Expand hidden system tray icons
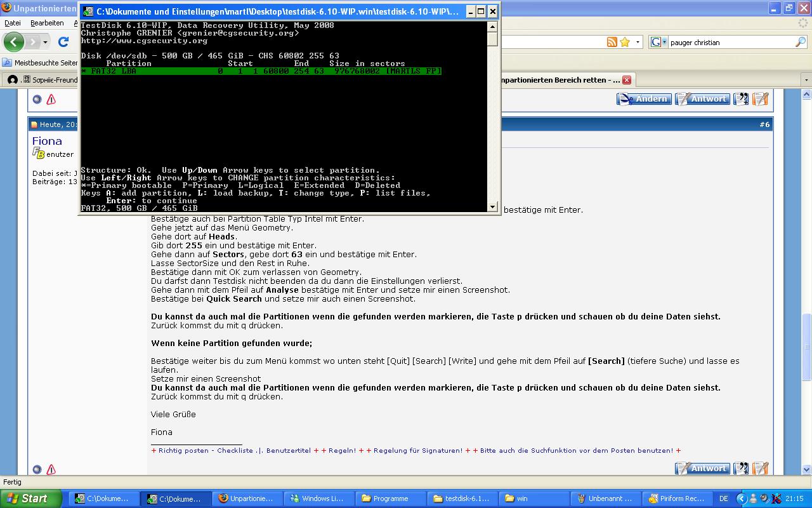 (x=742, y=499)
